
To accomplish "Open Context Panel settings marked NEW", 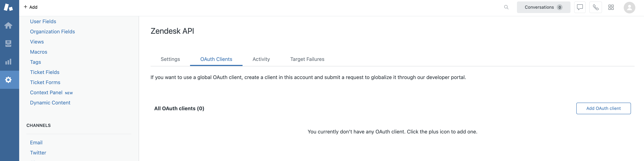I will (46, 92).
